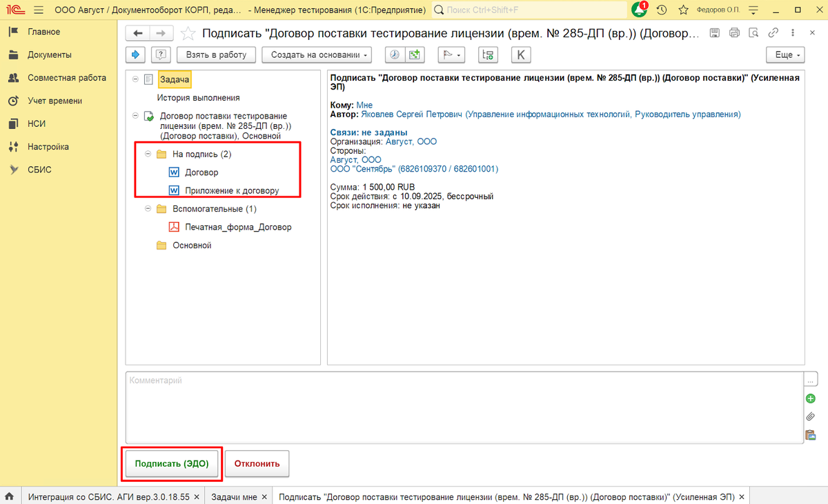This screenshot has width=828, height=504.
Task: Copy link to task via chain icon
Action: click(773, 33)
